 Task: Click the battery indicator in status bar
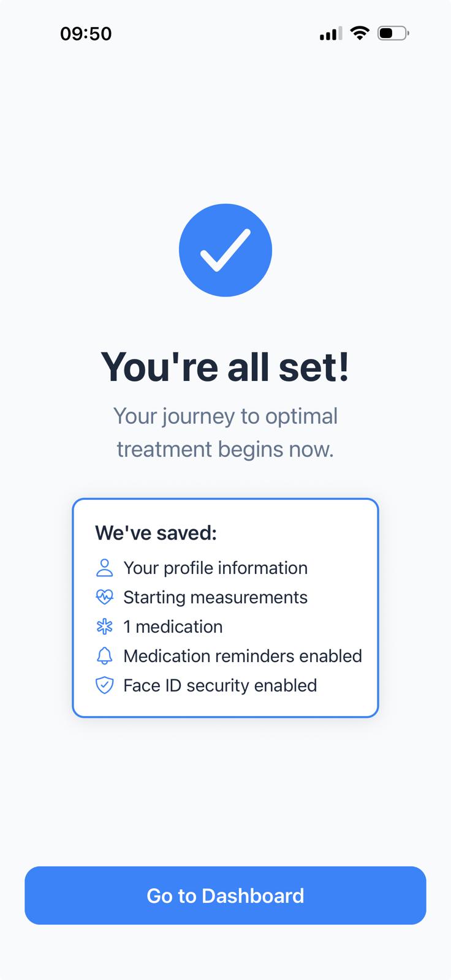pos(393,33)
